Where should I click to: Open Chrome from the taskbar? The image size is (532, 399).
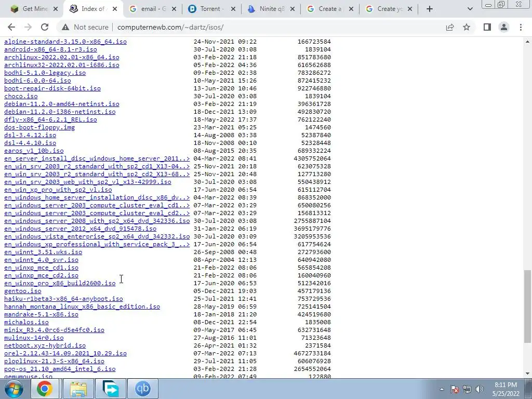(45, 389)
